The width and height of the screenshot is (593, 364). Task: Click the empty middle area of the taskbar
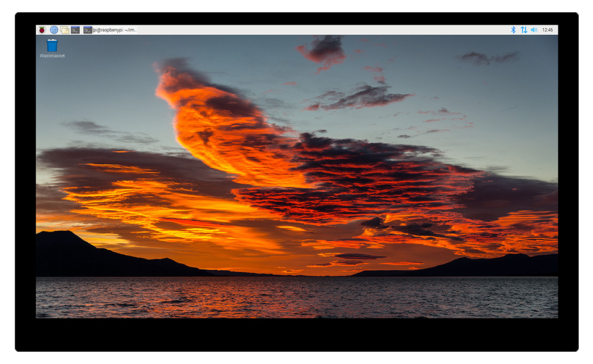[x=321, y=30]
